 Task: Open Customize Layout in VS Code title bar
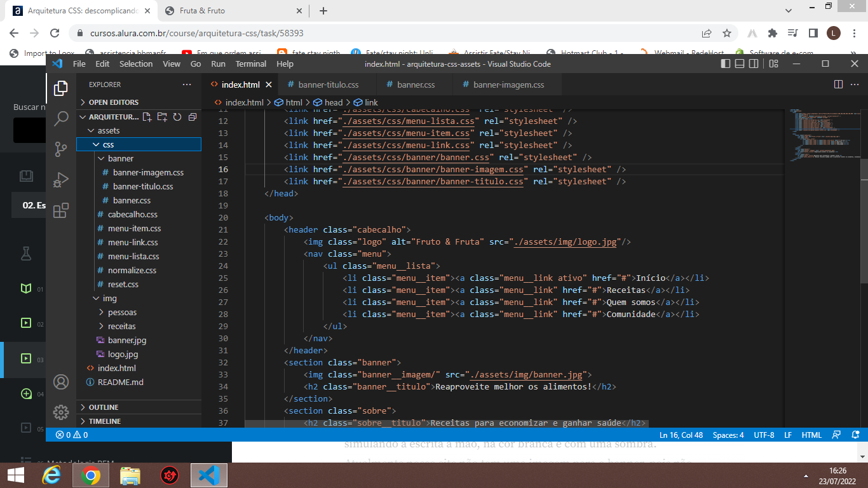coord(773,64)
